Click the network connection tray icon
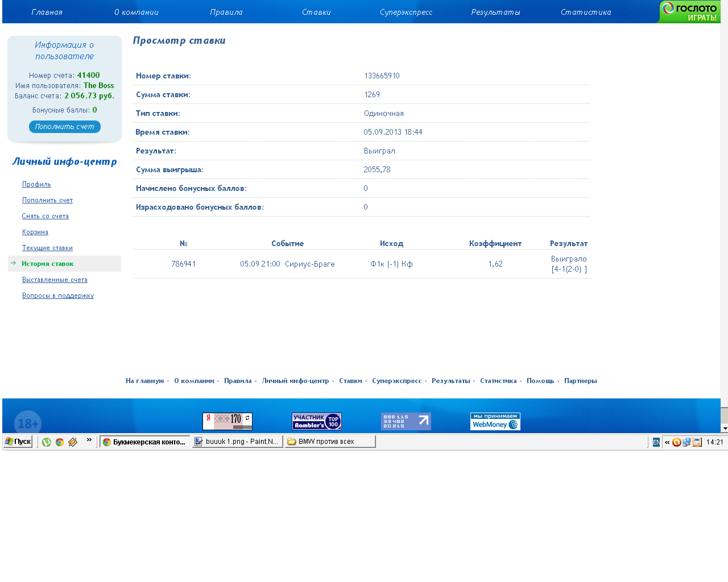728x582 pixels. [686, 442]
